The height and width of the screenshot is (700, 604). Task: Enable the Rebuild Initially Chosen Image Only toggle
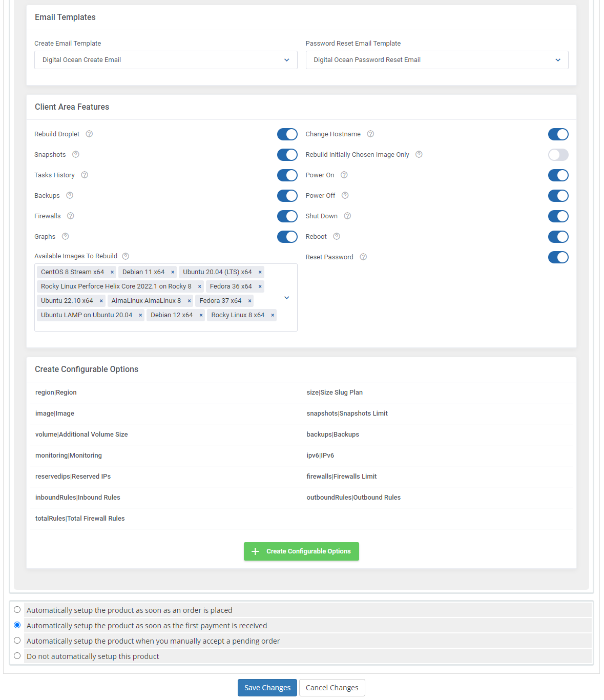[558, 154]
